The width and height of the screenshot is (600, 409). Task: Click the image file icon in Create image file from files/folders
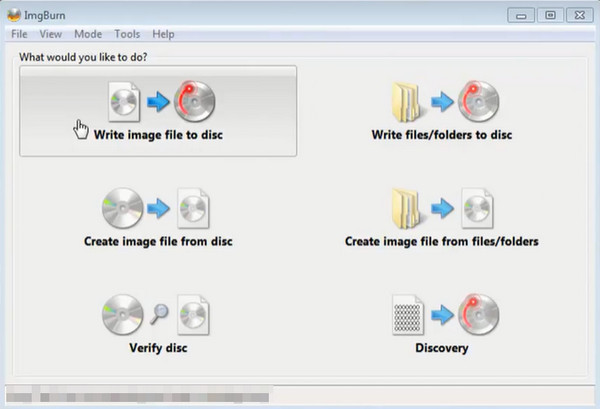[477, 208]
